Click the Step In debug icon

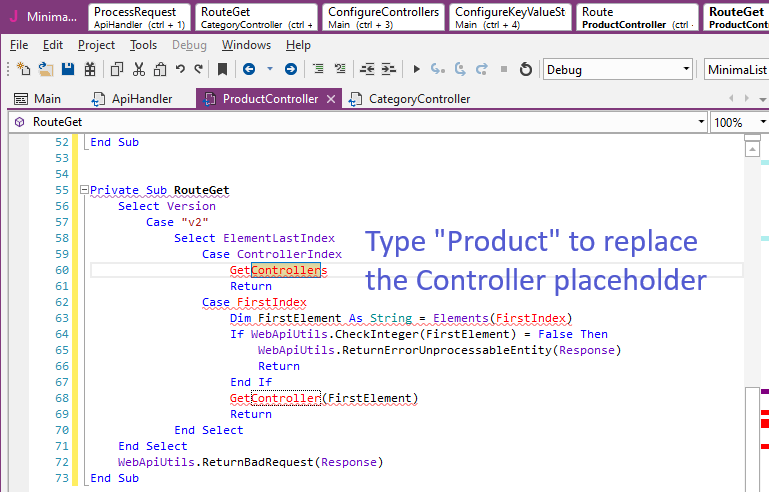coord(437,69)
